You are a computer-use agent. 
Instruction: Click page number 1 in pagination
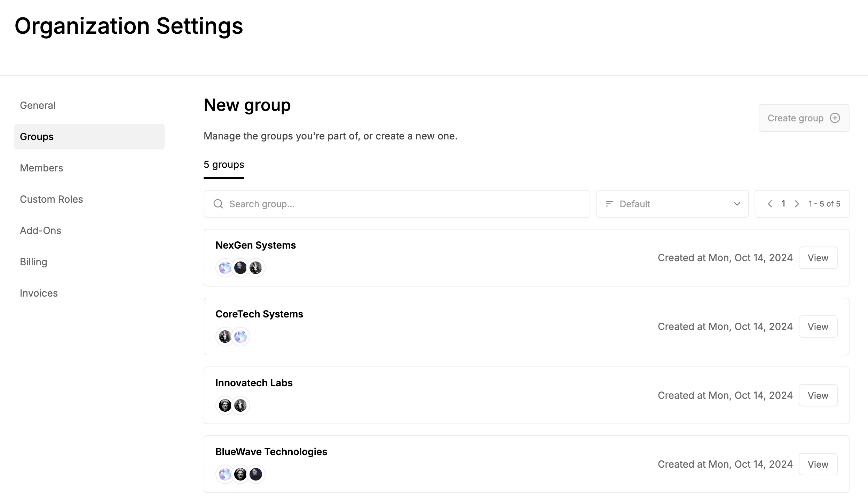tap(783, 204)
